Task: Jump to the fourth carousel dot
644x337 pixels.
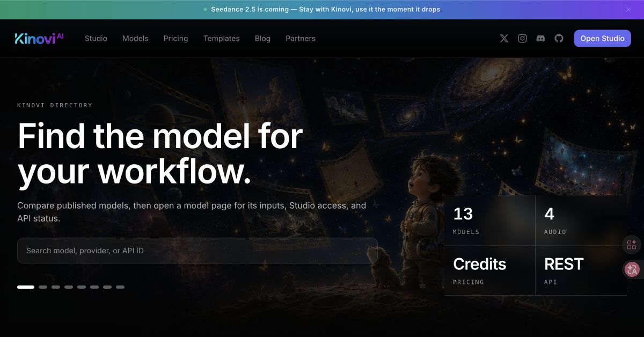Action: [x=69, y=287]
